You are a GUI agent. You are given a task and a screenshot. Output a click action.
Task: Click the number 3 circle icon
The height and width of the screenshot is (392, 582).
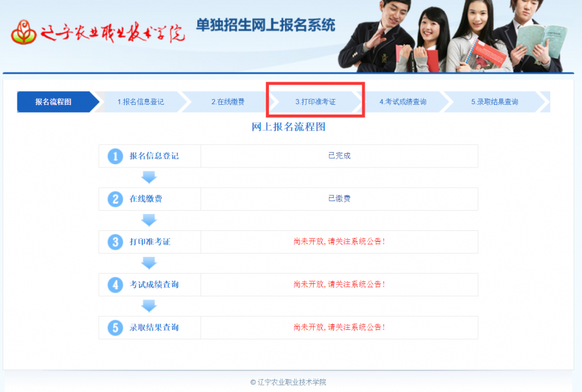click(x=116, y=242)
